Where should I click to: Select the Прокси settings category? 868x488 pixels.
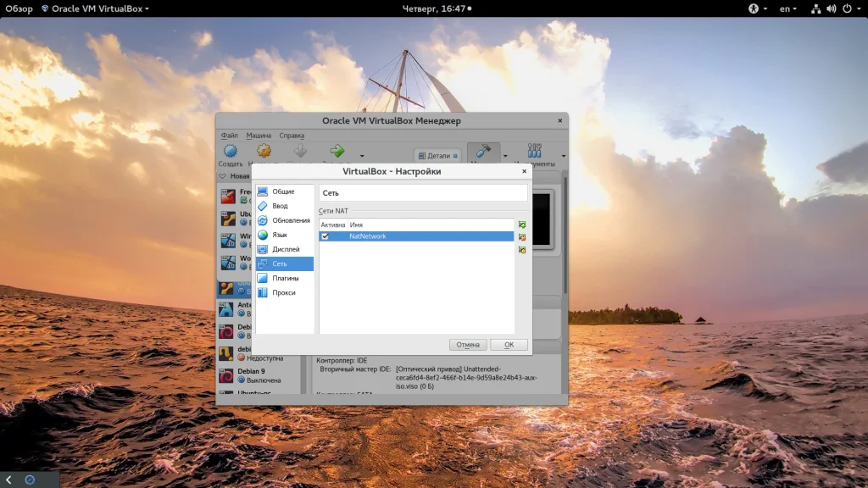point(283,292)
